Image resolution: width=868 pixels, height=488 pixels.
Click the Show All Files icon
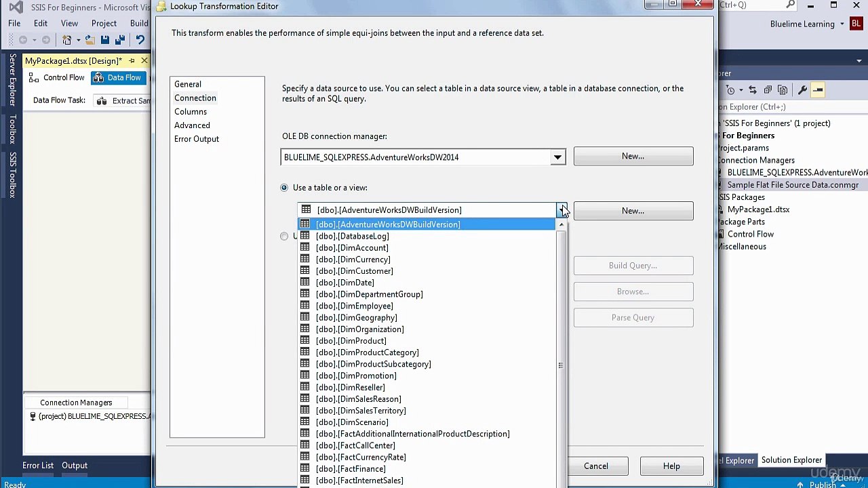(x=783, y=90)
